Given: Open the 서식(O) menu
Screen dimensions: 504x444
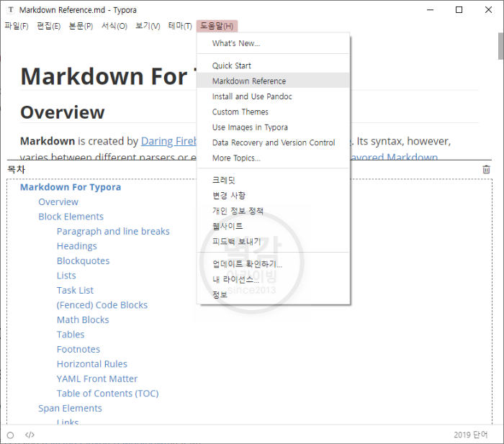Looking at the screenshot, I should [x=114, y=26].
